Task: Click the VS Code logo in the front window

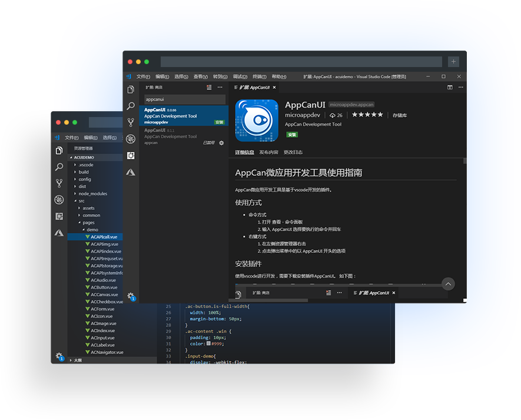Action: [x=128, y=76]
